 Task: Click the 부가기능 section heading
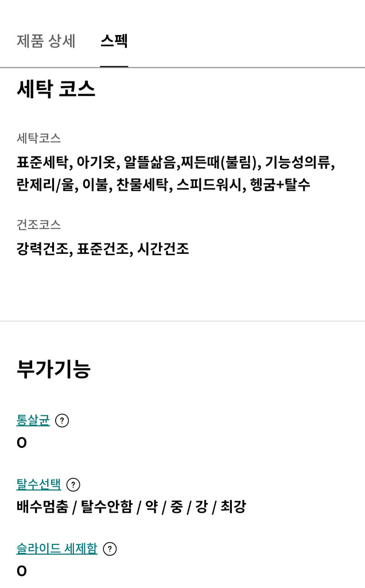53,369
